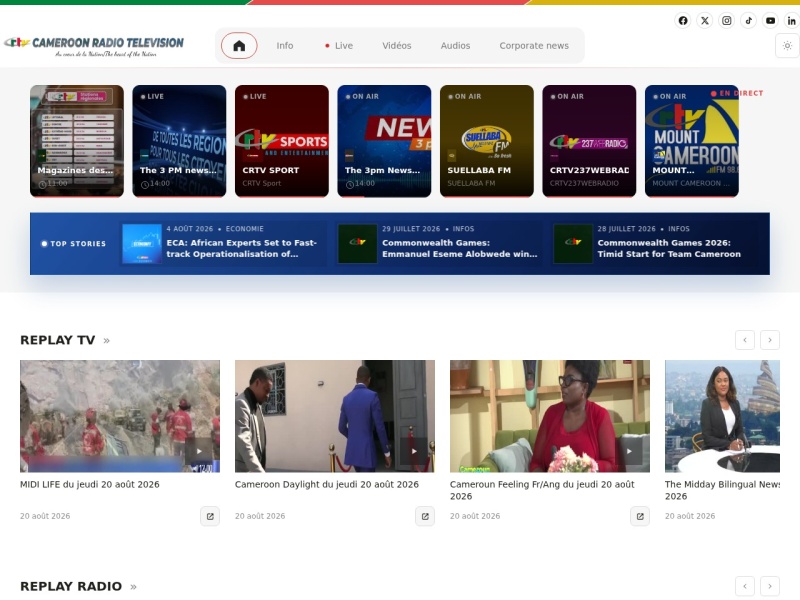
Task: Open the TikTok social icon
Action: pyautogui.click(x=748, y=20)
